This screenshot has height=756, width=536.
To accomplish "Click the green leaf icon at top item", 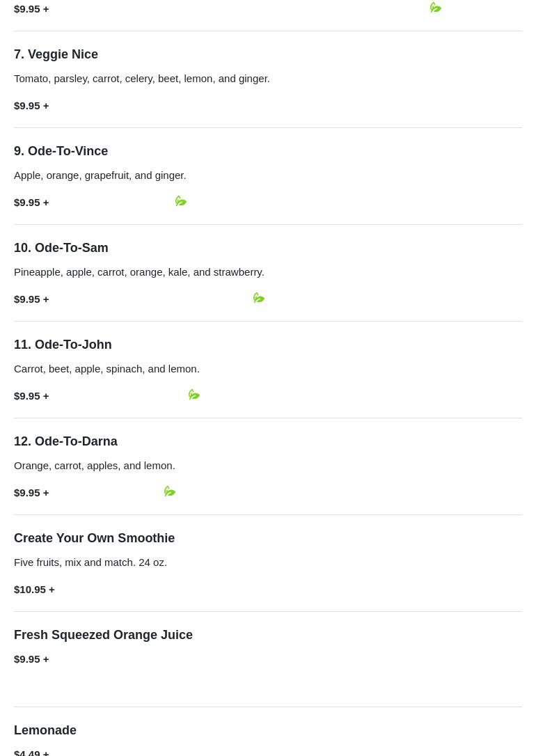I will pyautogui.click(x=435, y=7).
